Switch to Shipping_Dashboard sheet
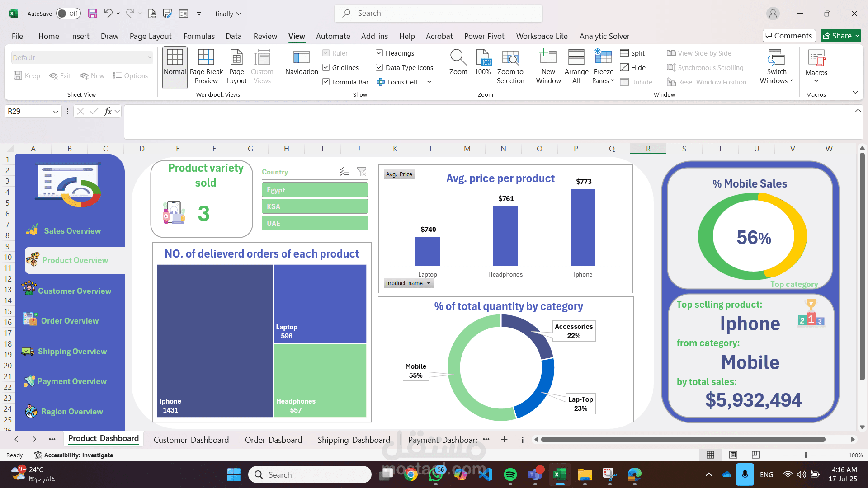This screenshot has height=488, width=868. [x=354, y=440]
